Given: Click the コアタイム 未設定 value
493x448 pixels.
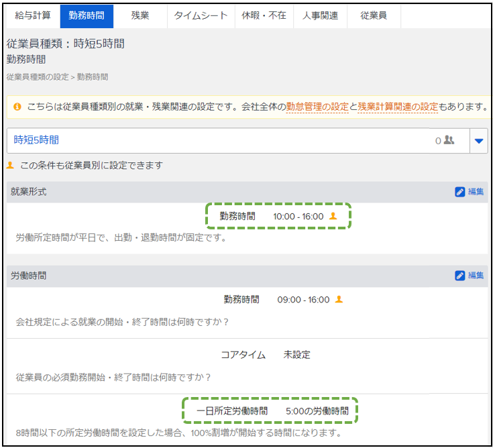Looking at the screenshot, I should point(296,355).
